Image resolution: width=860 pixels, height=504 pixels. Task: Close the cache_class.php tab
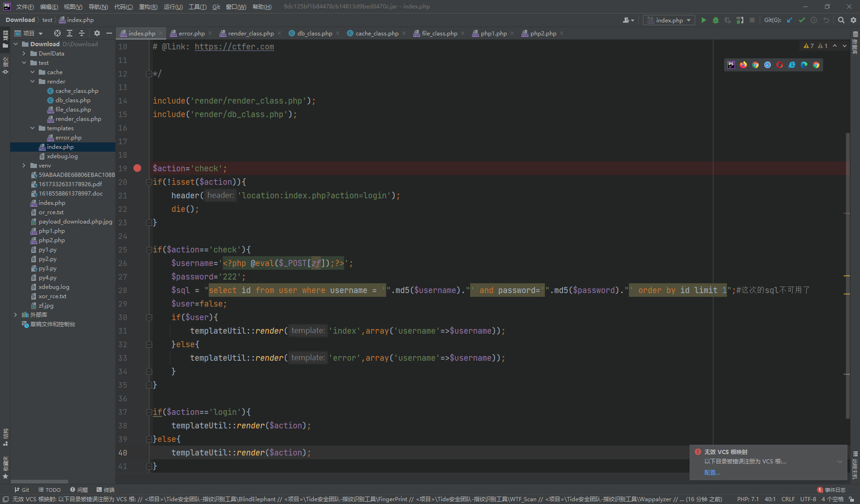403,33
